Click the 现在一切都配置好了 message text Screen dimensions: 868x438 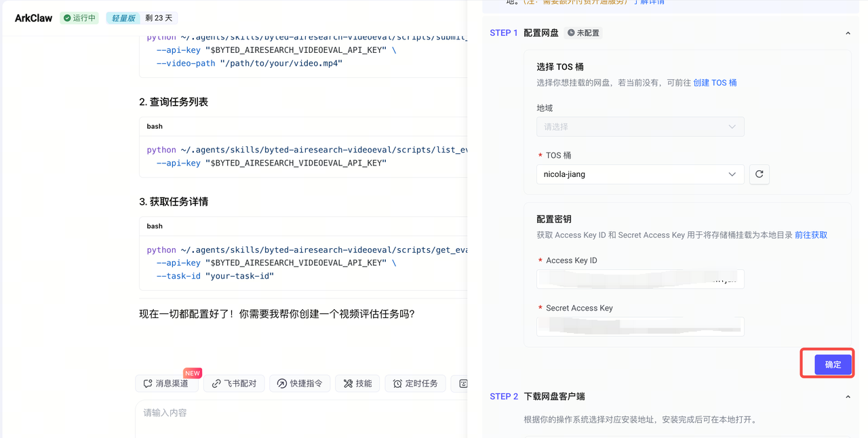coord(277,314)
